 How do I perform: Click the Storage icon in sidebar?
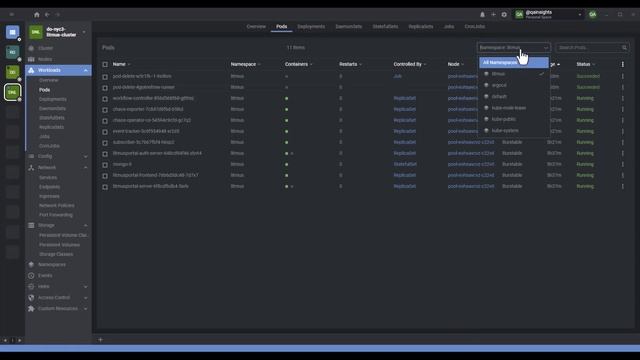tap(31, 225)
